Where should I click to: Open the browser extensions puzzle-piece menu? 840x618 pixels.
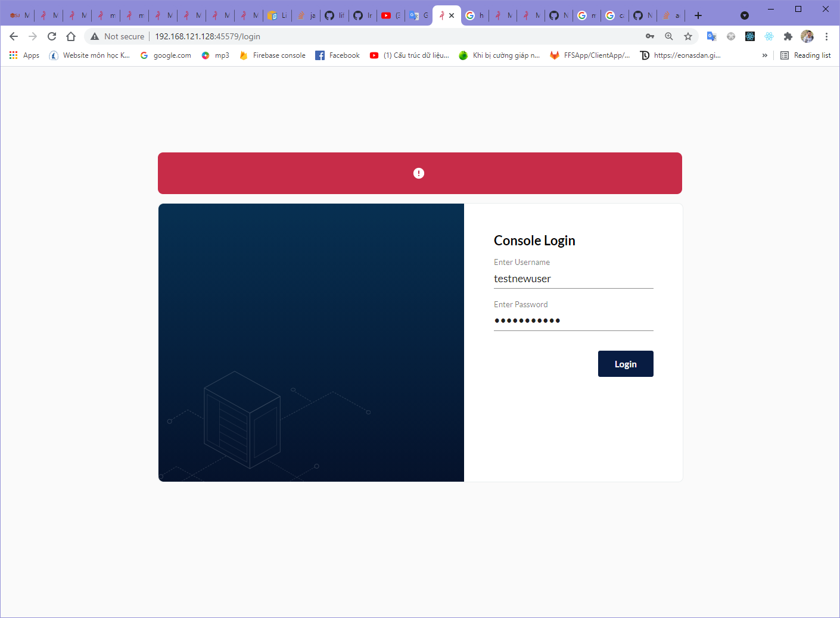coord(788,36)
